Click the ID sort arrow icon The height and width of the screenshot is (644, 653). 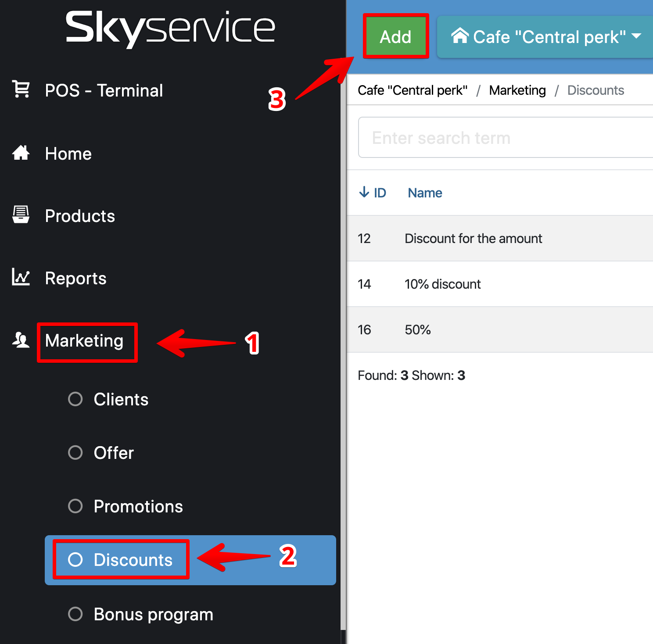click(364, 192)
